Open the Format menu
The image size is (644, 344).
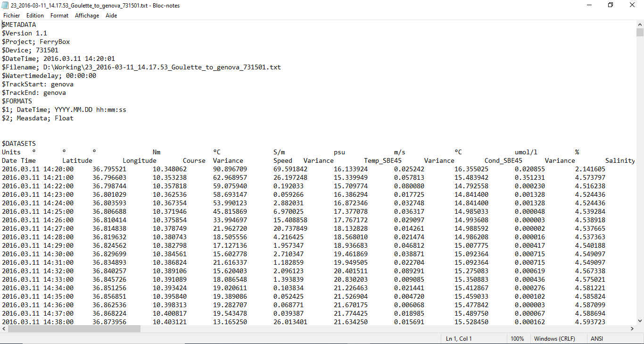pos(59,16)
